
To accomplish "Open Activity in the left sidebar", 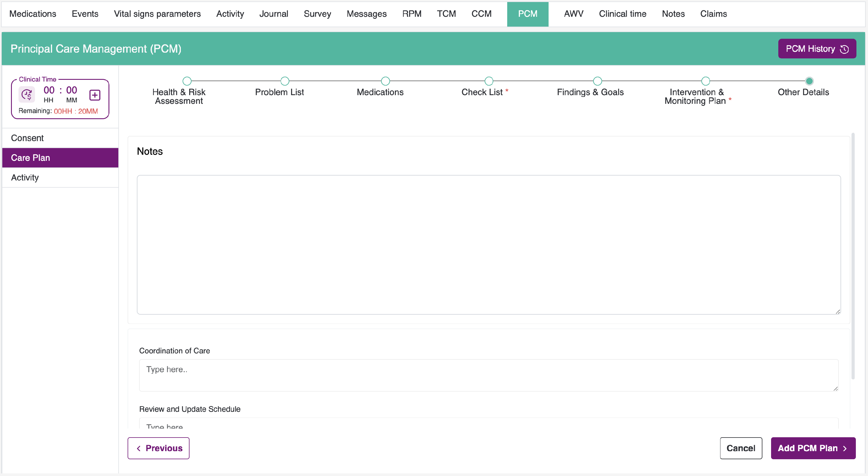I will [x=25, y=178].
